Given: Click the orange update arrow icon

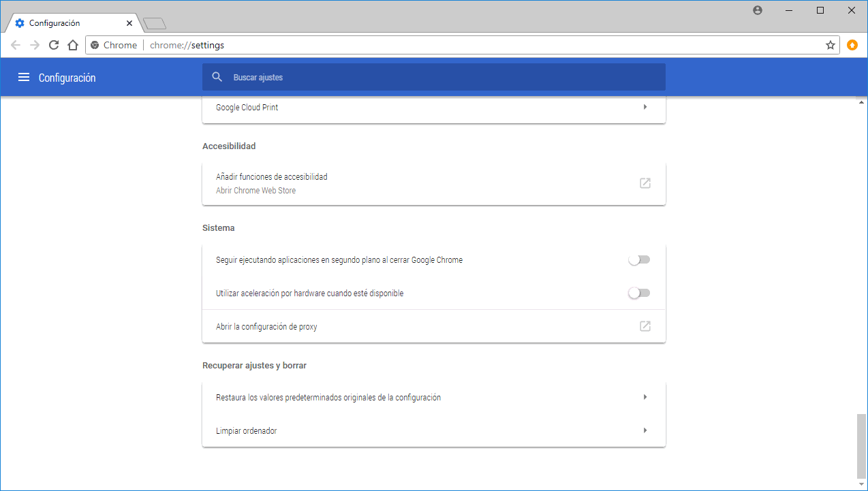Looking at the screenshot, I should tap(852, 45).
